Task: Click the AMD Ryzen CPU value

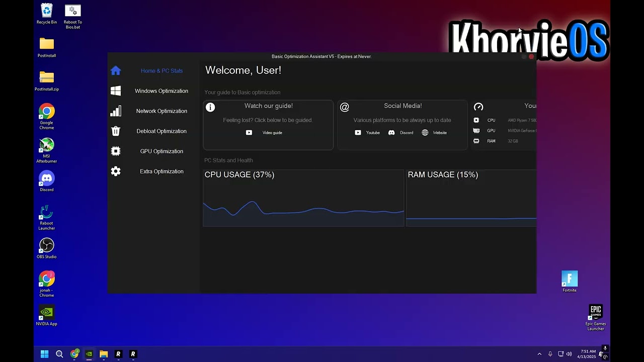Action: tap(522, 120)
